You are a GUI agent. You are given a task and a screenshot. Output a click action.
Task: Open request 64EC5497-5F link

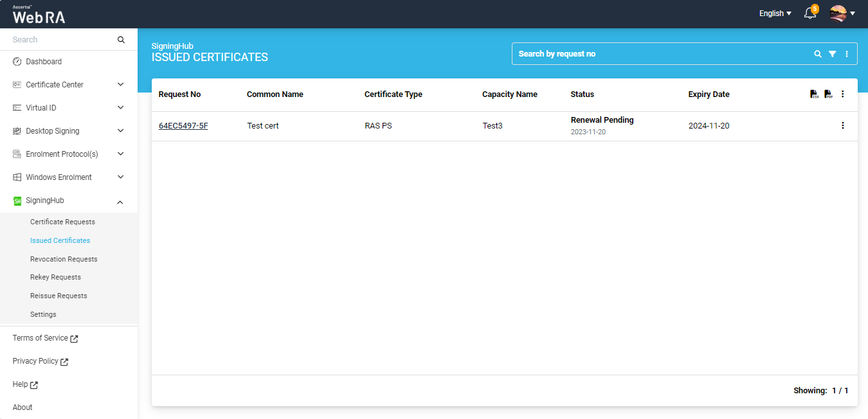(x=183, y=126)
